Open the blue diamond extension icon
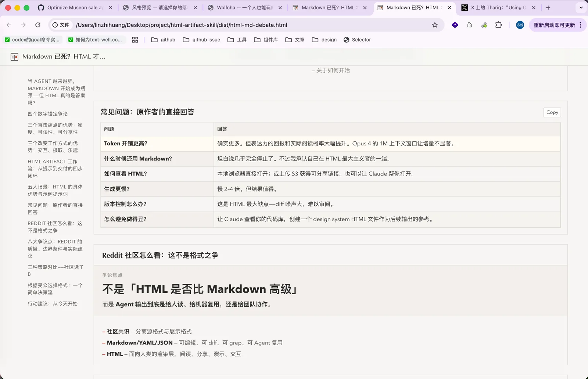The width and height of the screenshot is (588, 379). (x=455, y=25)
